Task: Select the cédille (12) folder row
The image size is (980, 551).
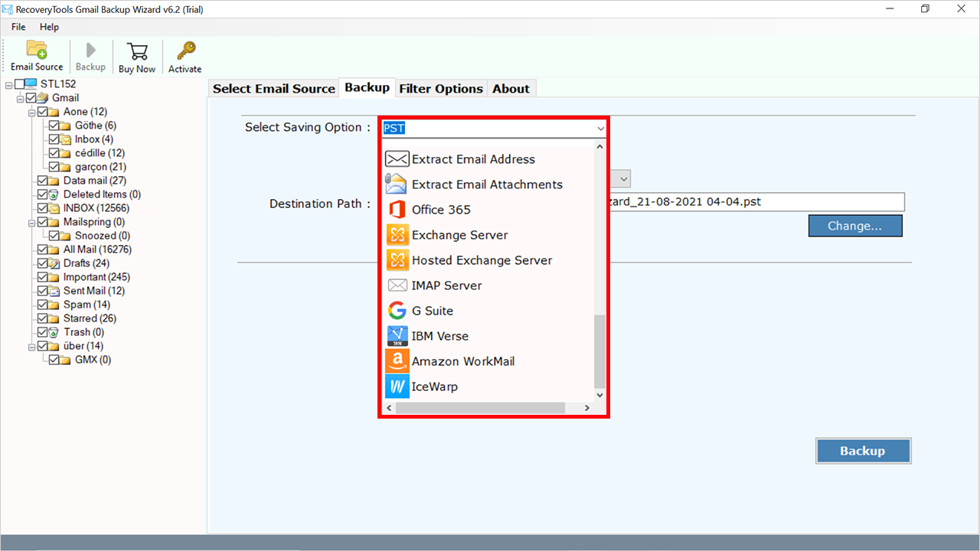Action: (88, 153)
